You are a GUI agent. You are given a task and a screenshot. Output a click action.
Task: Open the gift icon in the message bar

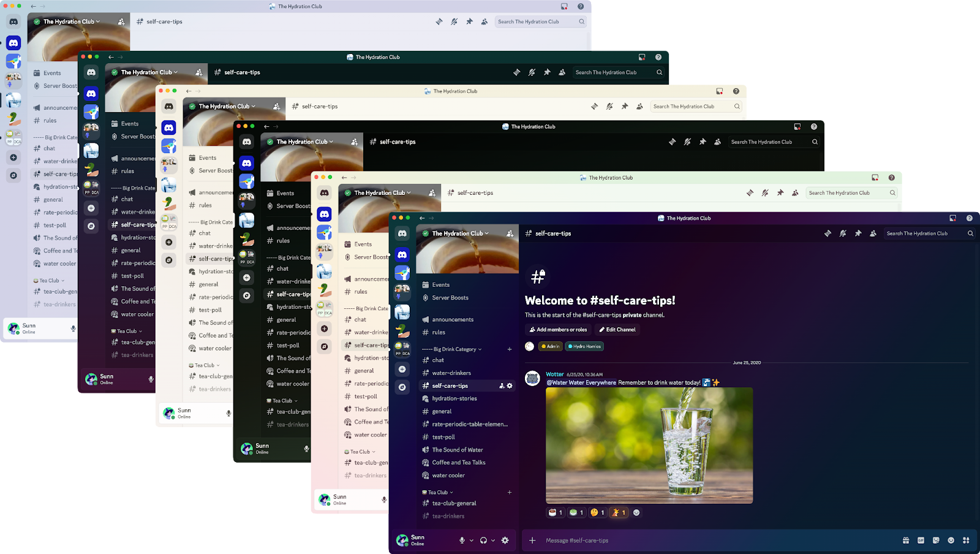pyautogui.click(x=905, y=540)
